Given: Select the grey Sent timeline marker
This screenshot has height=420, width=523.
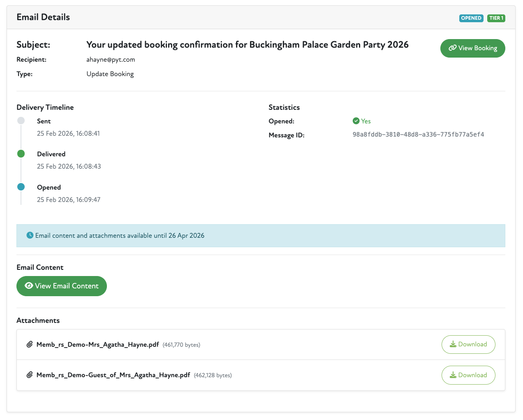Looking at the screenshot, I should coord(21,121).
